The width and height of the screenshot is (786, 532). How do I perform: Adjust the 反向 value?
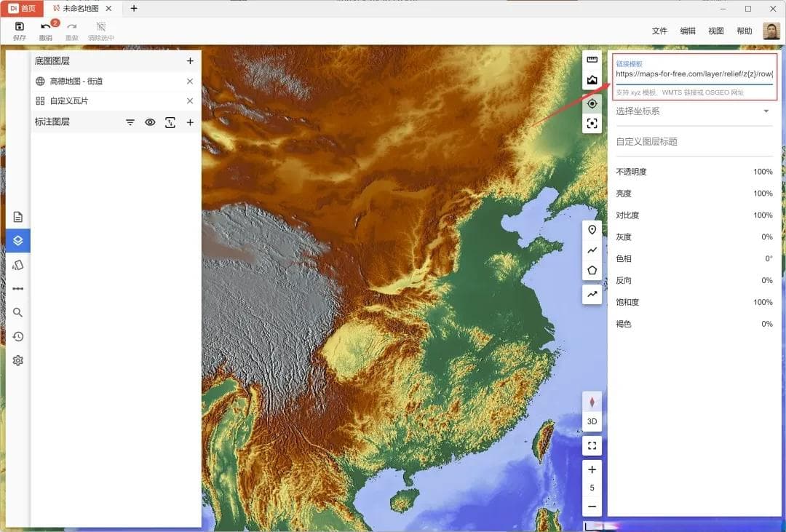tap(766, 280)
